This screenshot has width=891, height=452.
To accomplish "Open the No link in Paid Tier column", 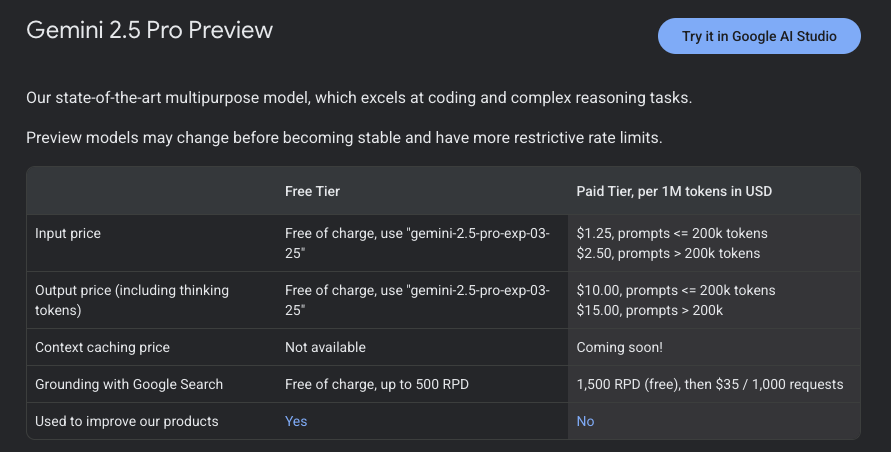I will pyautogui.click(x=585, y=421).
